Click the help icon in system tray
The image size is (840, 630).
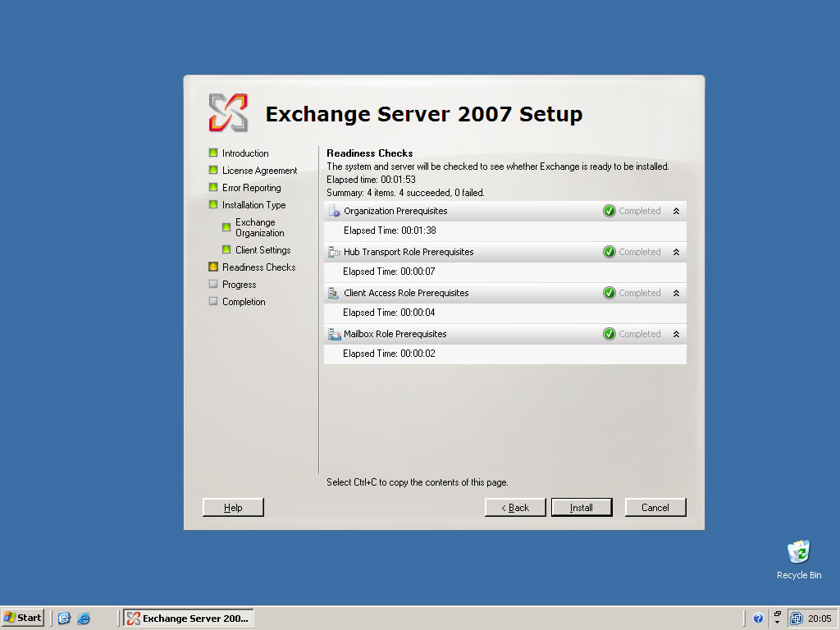[x=758, y=619]
